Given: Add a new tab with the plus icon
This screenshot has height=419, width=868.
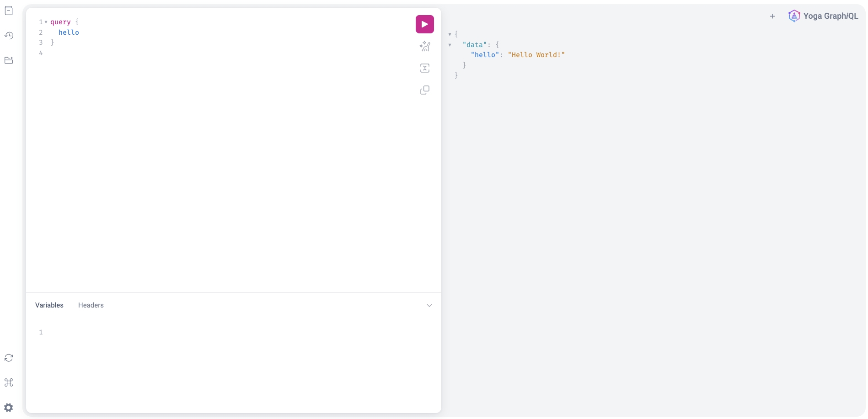Looking at the screenshot, I should point(772,16).
